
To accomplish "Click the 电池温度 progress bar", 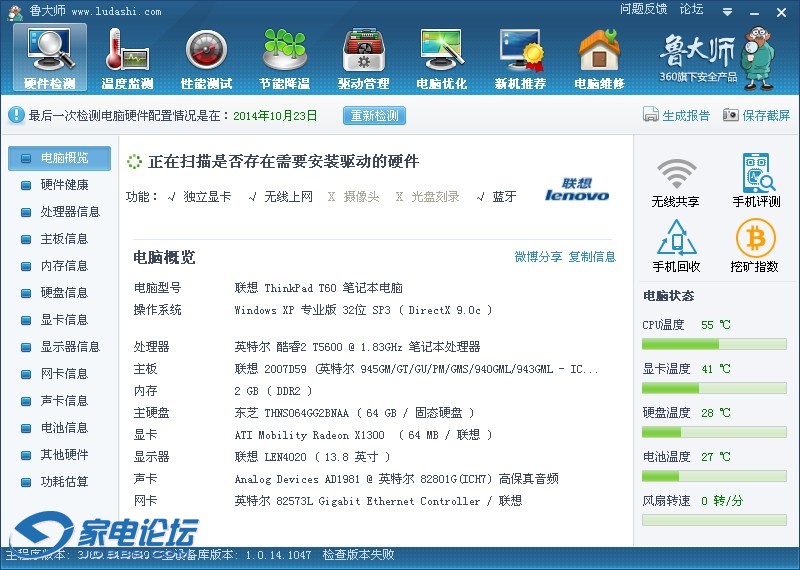I will 714,476.
